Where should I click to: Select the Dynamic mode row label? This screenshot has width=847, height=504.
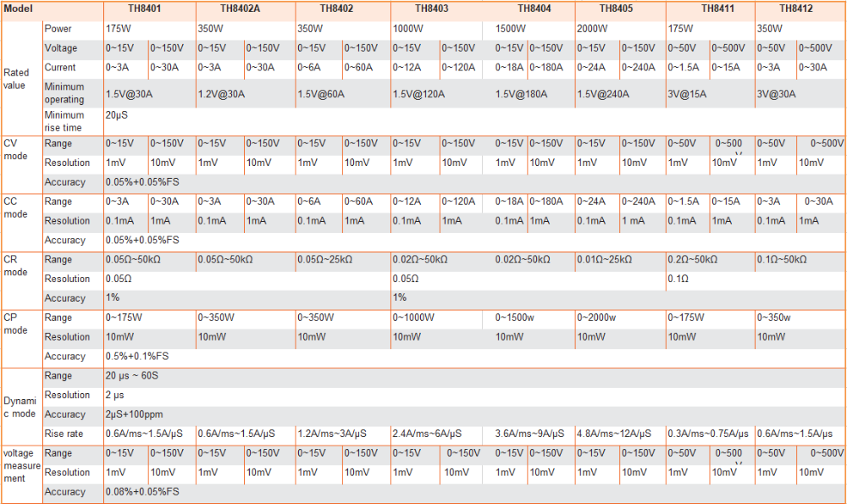[20, 407]
